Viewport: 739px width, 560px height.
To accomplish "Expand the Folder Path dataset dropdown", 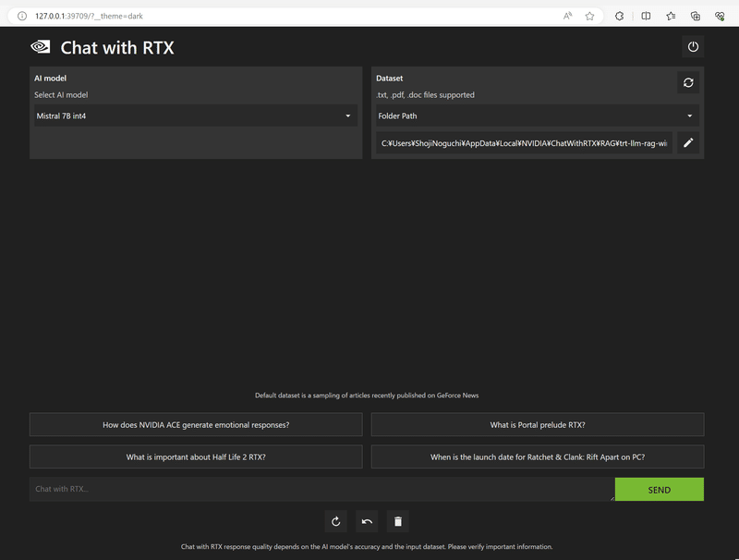I will (x=538, y=116).
